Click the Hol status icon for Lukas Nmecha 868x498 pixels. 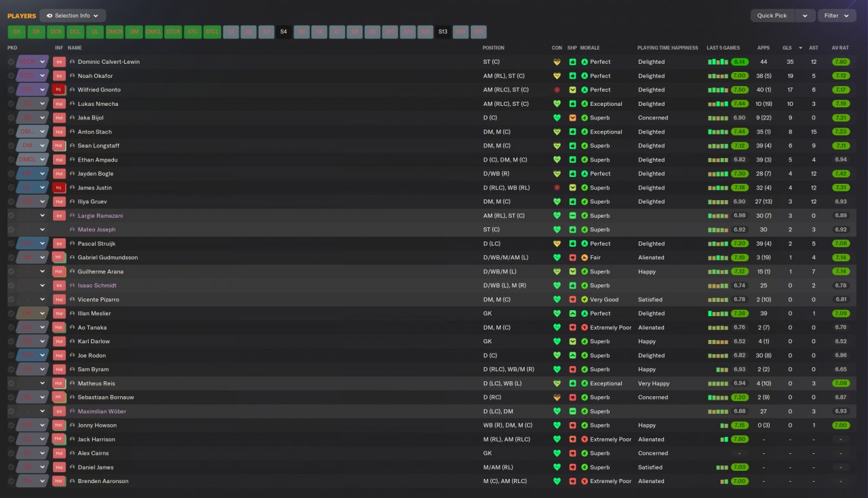tap(59, 104)
